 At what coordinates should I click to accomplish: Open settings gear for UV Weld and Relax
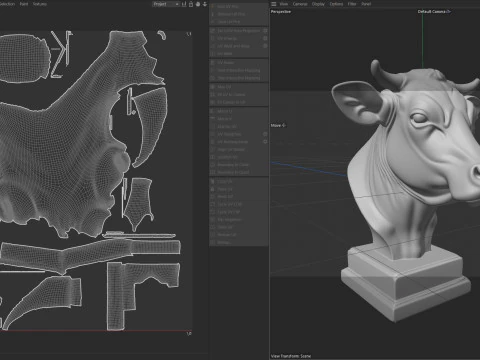coord(265,46)
